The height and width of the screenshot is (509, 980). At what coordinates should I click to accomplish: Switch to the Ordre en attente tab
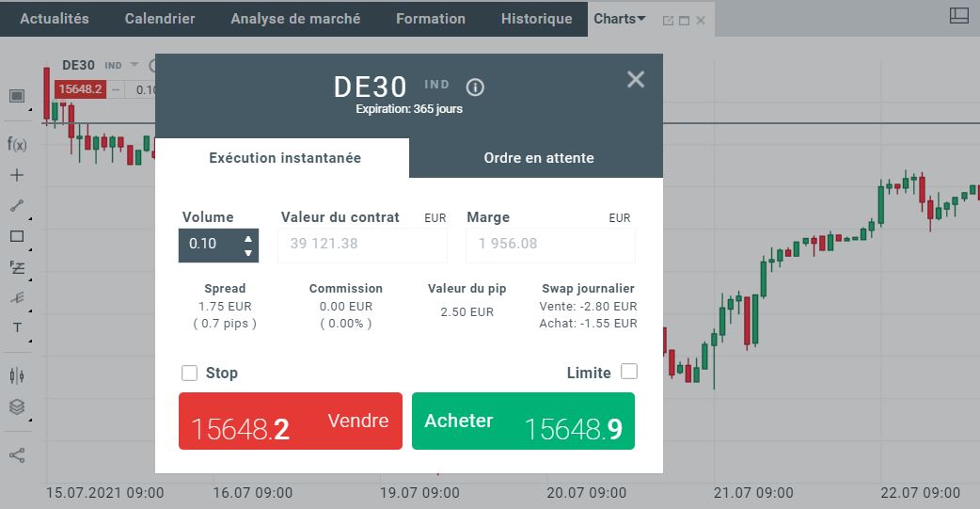pyautogui.click(x=538, y=158)
